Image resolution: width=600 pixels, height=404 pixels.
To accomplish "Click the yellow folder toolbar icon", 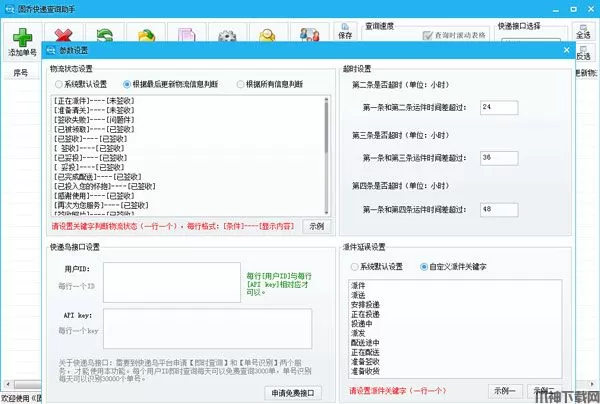I will 146,36.
